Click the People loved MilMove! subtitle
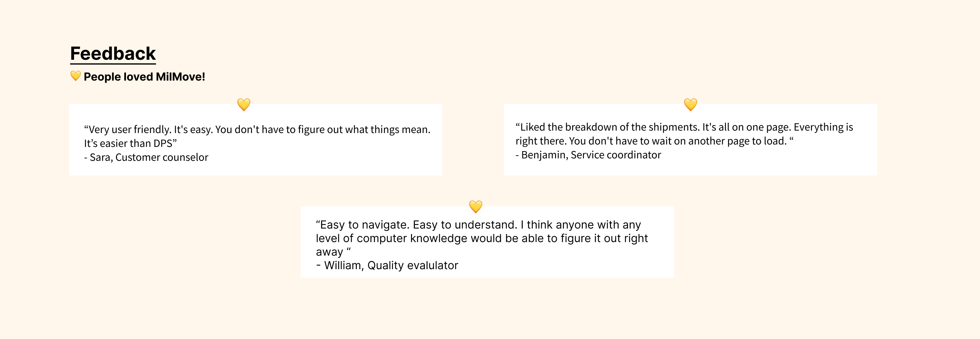The width and height of the screenshot is (980, 339). pos(144,77)
